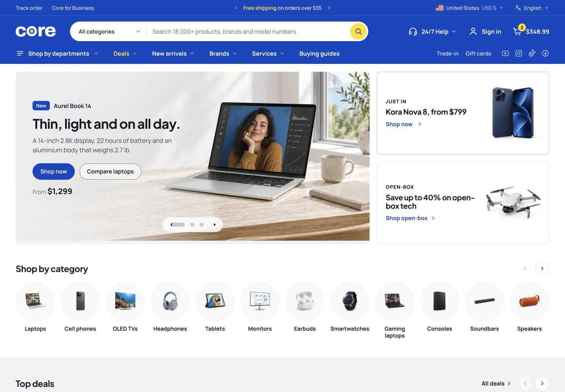This screenshot has width=565, height=392.
Task: Select the Cell phones category icon
Action: [80, 301]
